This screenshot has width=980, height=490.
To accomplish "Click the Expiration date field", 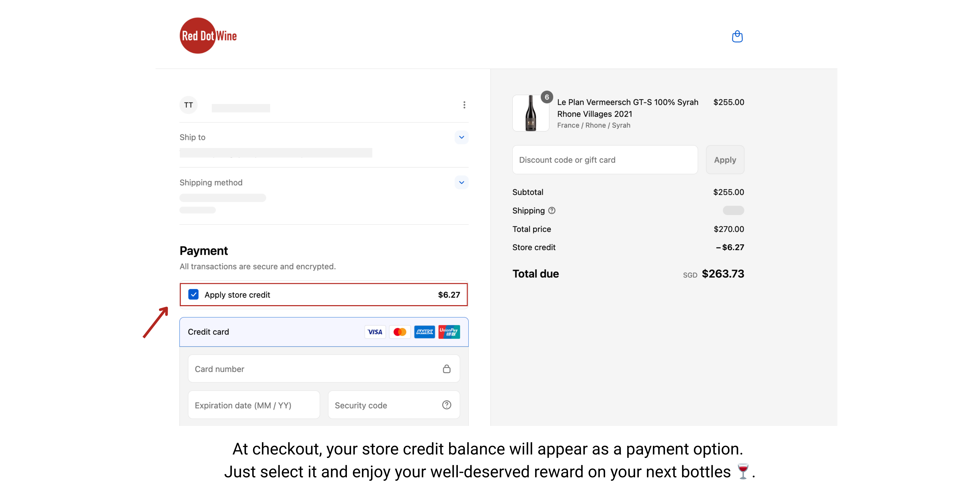I will click(x=253, y=405).
